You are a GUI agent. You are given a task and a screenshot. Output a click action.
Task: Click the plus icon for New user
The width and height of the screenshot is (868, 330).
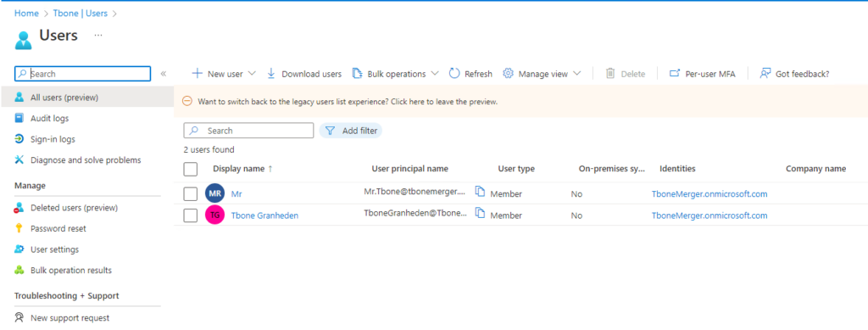point(197,74)
